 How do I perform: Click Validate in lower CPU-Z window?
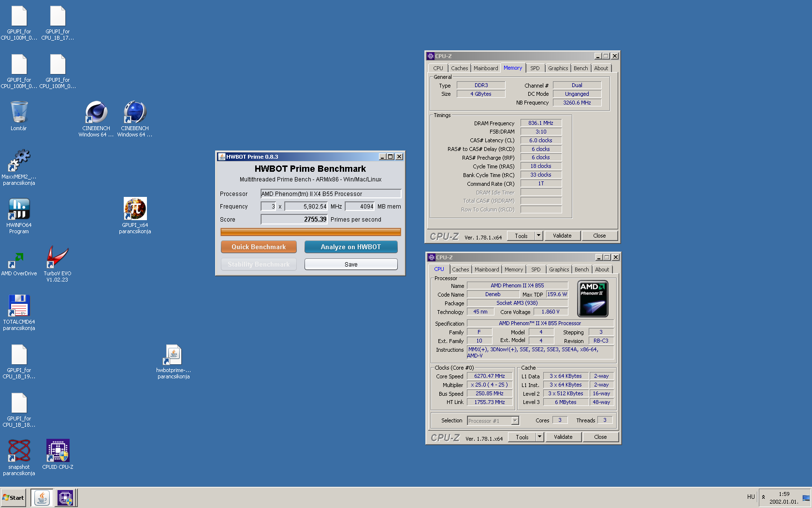click(563, 437)
